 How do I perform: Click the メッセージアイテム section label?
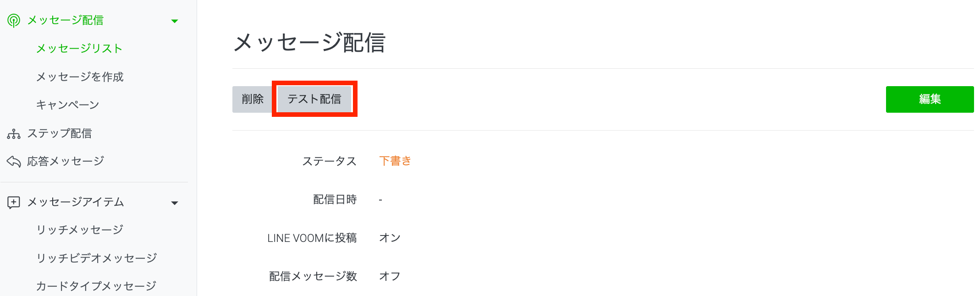tap(76, 202)
